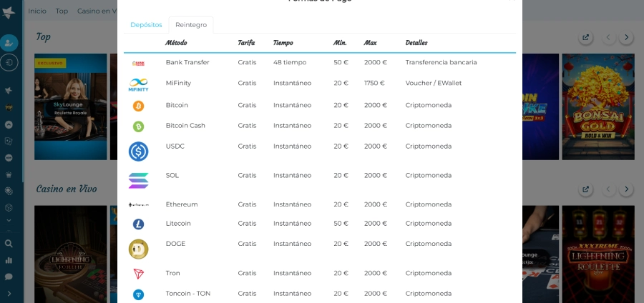The height and width of the screenshot is (303, 644).
Task: Switch to the Depósitos tab
Action: [146, 25]
